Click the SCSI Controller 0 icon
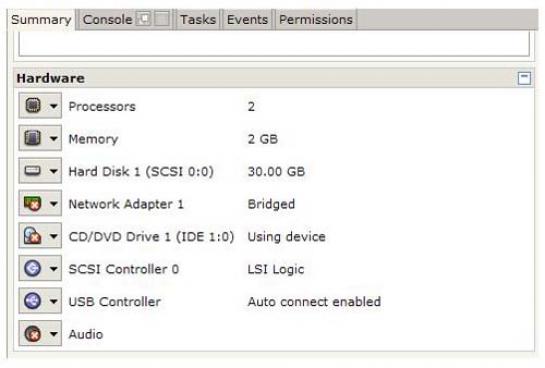The width and height of the screenshot is (545, 368). click(33, 268)
